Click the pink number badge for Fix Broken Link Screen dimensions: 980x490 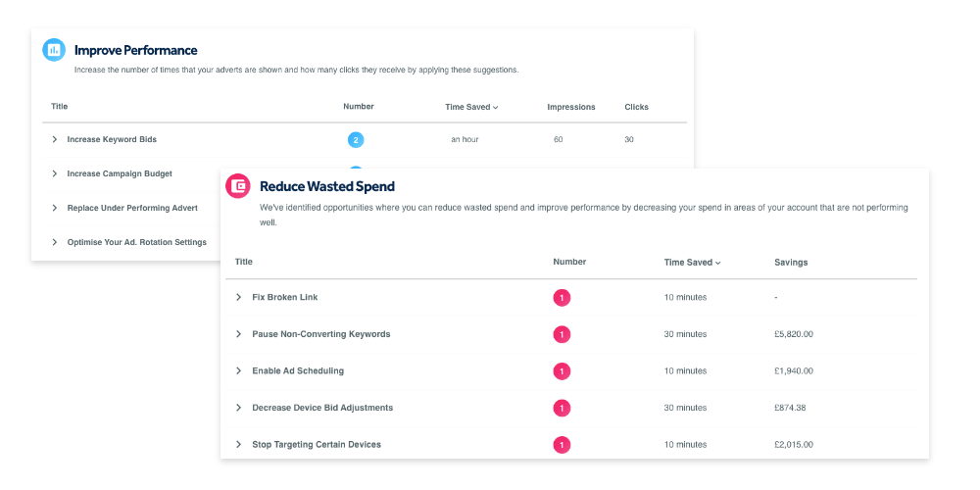pyautogui.click(x=562, y=298)
